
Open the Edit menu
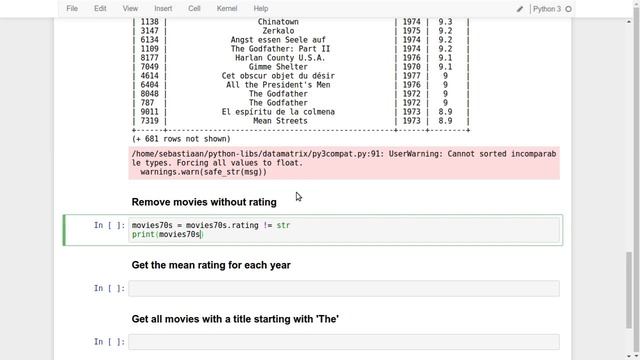pyautogui.click(x=100, y=9)
